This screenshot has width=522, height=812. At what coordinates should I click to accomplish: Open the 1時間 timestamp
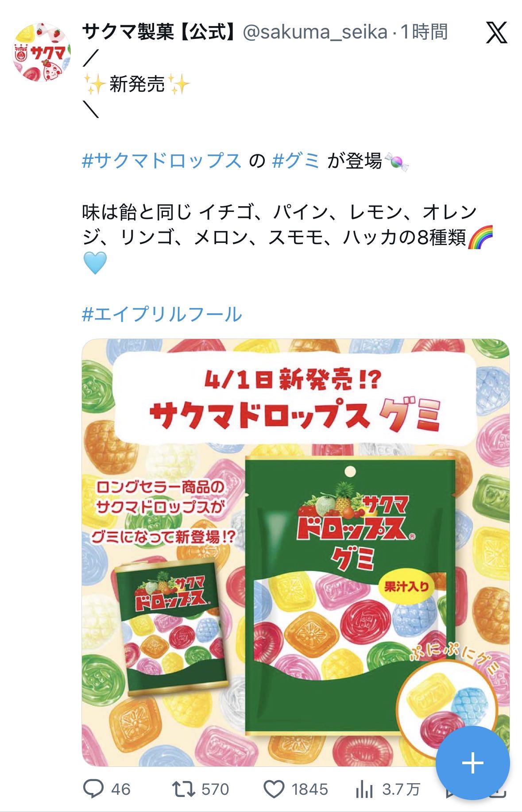point(424,32)
